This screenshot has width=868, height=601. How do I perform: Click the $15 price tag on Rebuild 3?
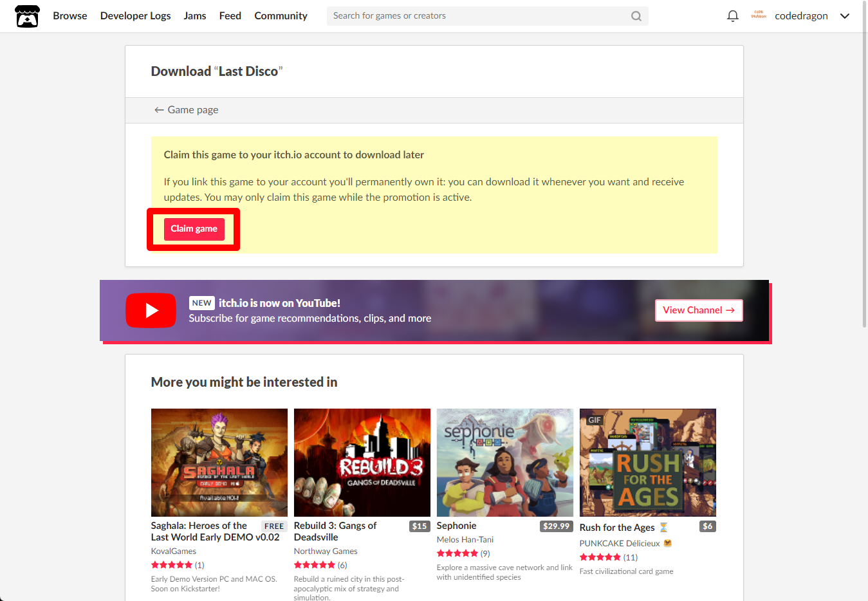point(420,526)
